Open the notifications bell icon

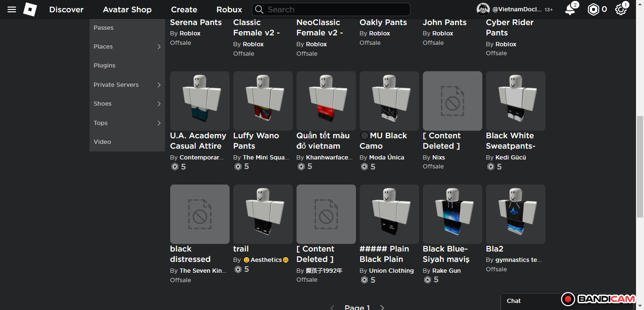(x=570, y=9)
